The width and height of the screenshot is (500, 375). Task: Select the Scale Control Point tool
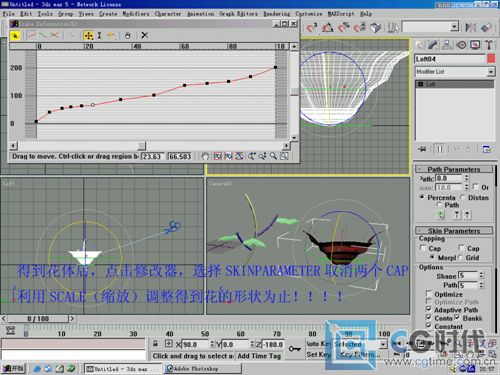(99, 35)
